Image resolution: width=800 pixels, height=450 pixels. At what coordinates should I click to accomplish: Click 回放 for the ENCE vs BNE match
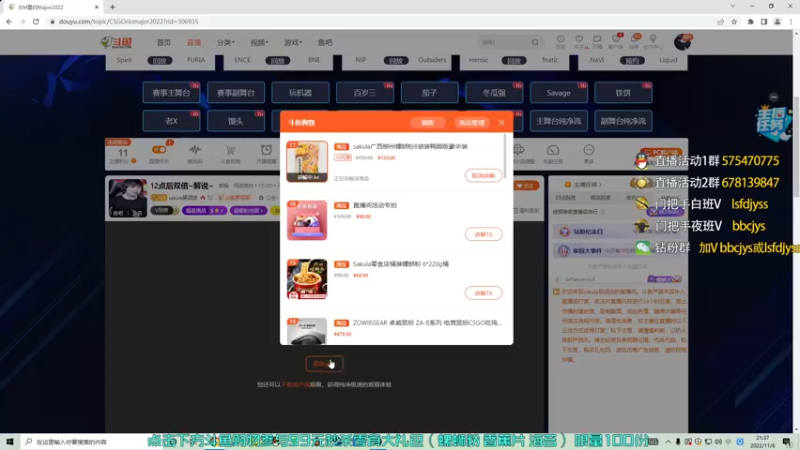tap(278, 61)
